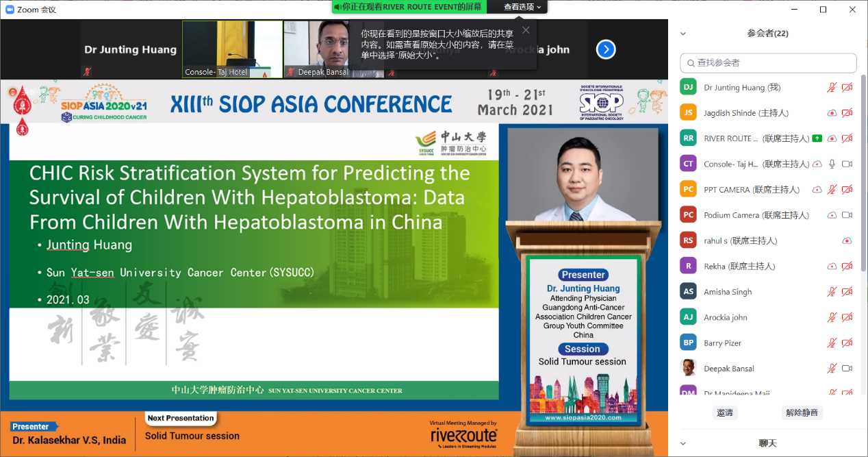Click PPT CAMERA's cloud recording icon
The image size is (868, 457).
point(817,190)
